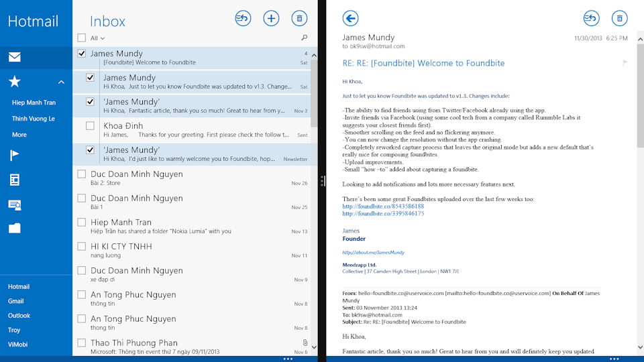Click the message subject RE: RE: [Foundbite]
Viewport: 644px width, 362px height.
click(x=423, y=63)
